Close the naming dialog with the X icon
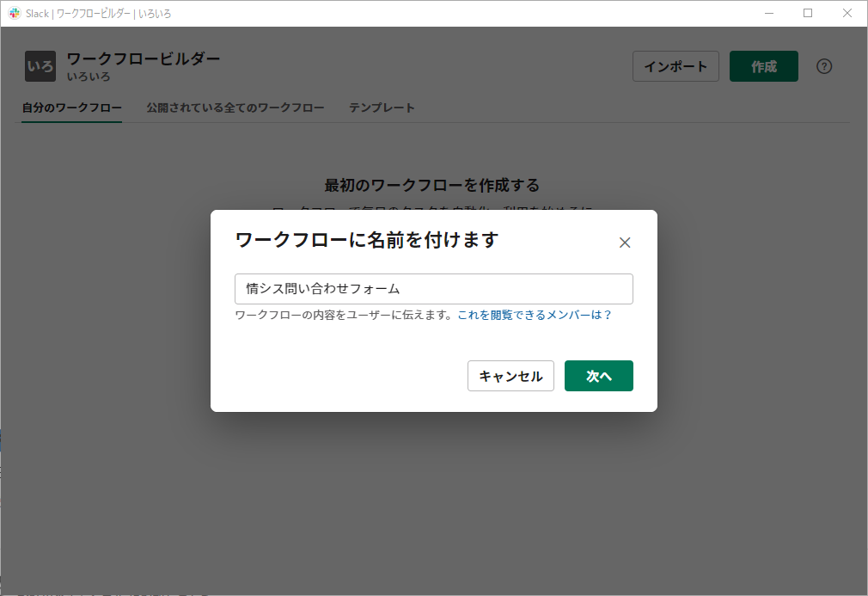Image resolution: width=868 pixels, height=596 pixels. [625, 243]
